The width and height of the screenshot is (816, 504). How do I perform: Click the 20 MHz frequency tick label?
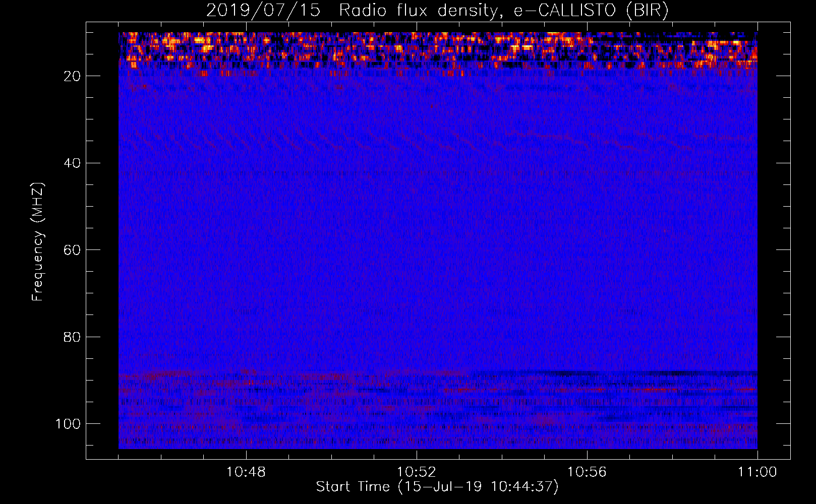pyautogui.click(x=72, y=76)
